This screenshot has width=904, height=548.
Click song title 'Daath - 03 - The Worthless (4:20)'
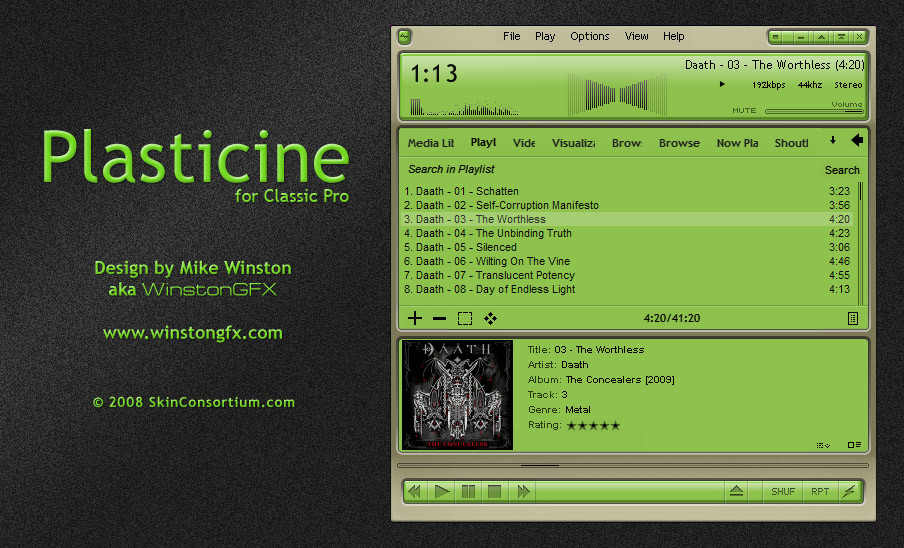click(774, 65)
